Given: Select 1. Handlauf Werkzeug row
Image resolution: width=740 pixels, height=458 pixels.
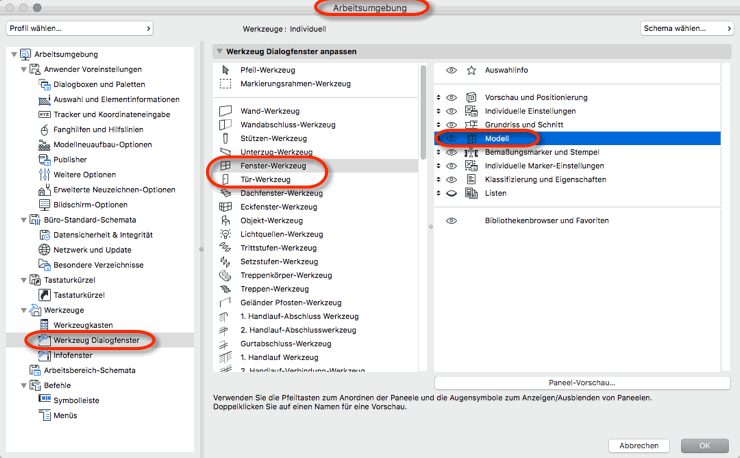Looking at the screenshot, I should pos(315,357).
